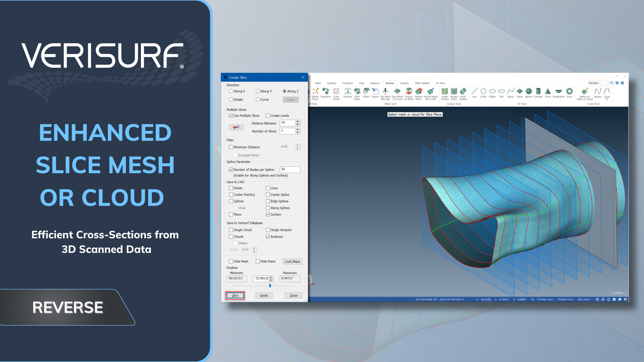This screenshot has height=362, width=644.
Task: Choose the Multi Surface tool
Action: [x=463, y=94]
